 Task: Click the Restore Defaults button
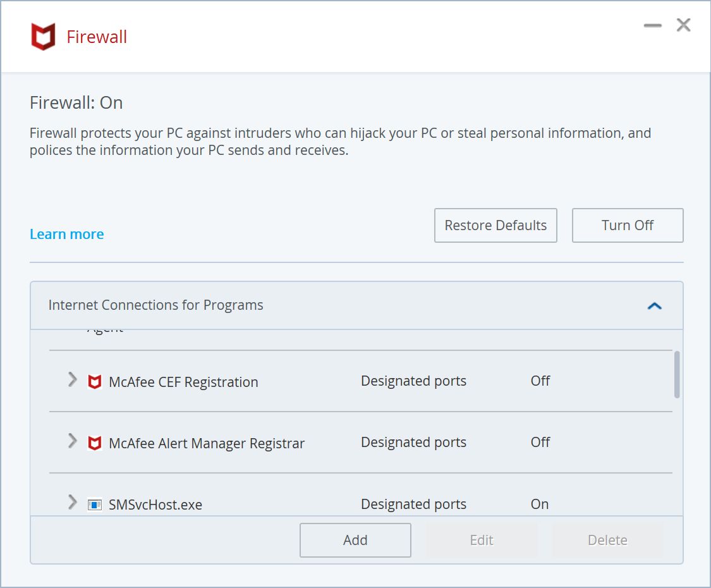pyautogui.click(x=495, y=226)
